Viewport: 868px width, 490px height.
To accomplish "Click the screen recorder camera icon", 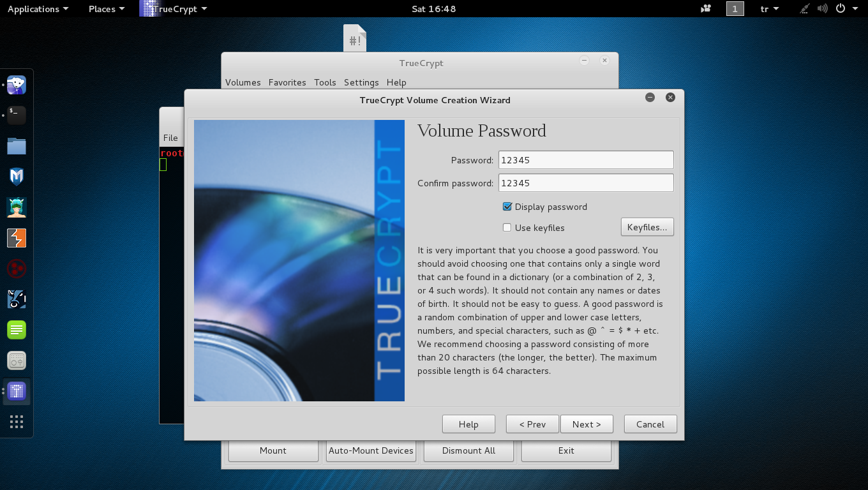I will tap(706, 9).
